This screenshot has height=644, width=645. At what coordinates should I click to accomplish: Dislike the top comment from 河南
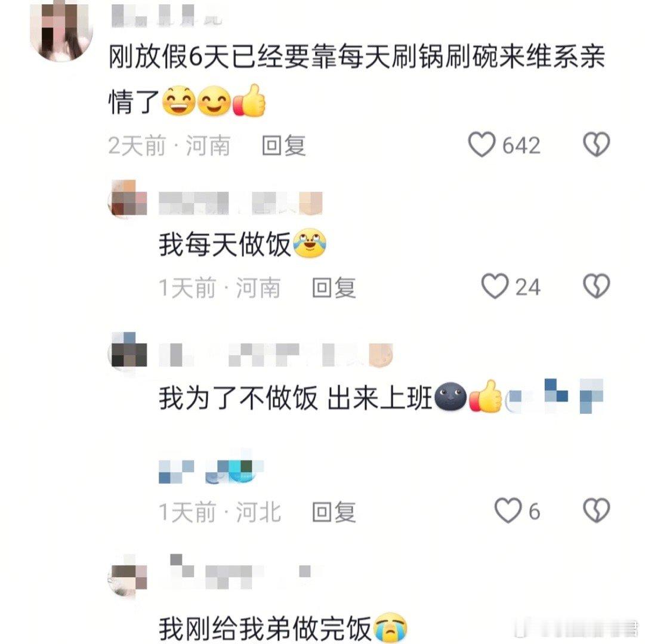pyautogui.click(x=596, y=145)
